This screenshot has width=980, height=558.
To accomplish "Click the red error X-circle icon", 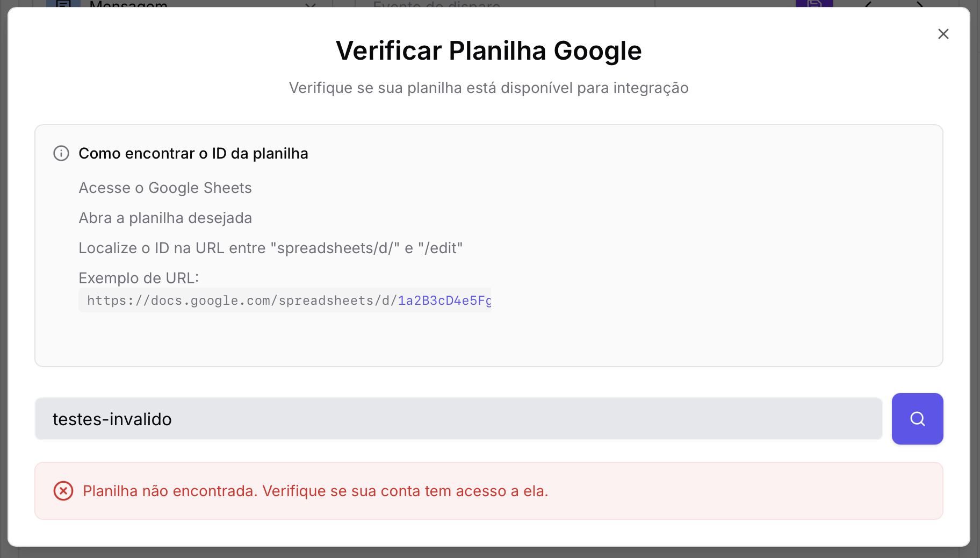I will [63, 491].
